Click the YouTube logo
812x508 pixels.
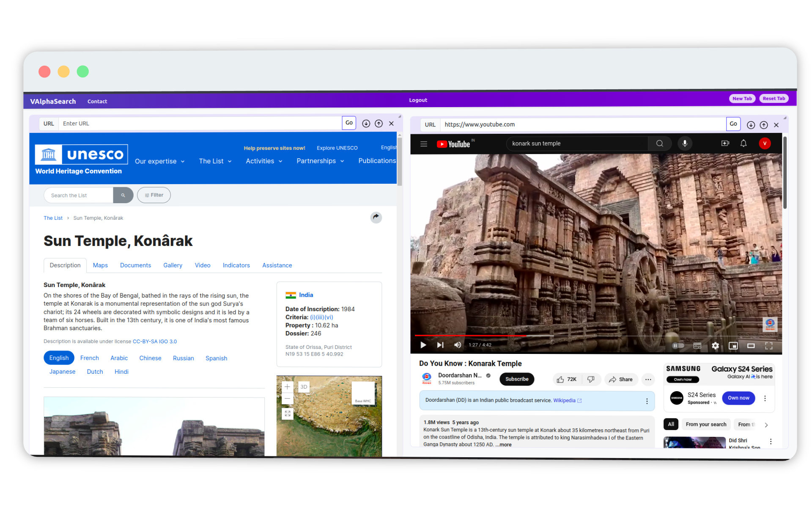coord(454,144)
